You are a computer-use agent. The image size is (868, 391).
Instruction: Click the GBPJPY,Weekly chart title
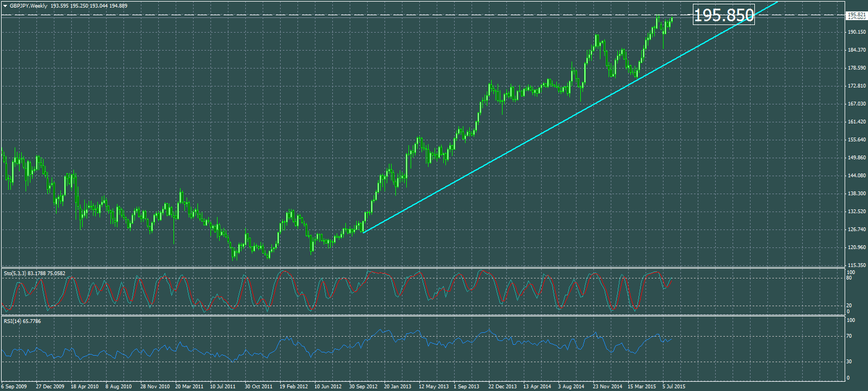28,6
